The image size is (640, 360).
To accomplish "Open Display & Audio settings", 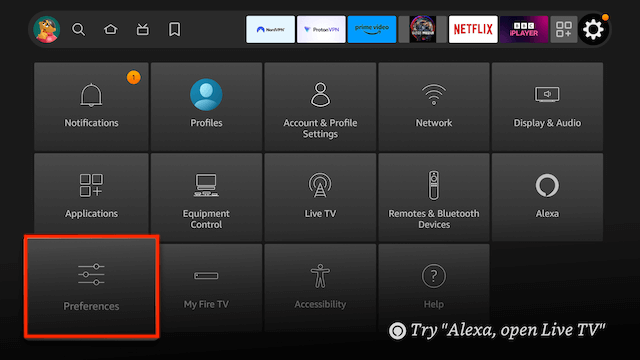I will click(x=547, y=107).
